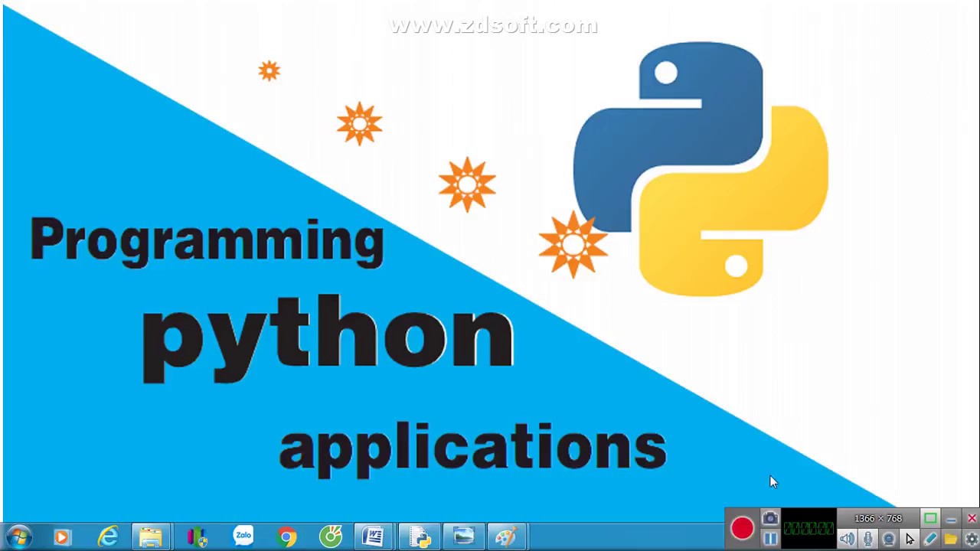Viewport: 980px width, 551px height.
Task: Open the colorful bars shield app icon
Action: 198,537
